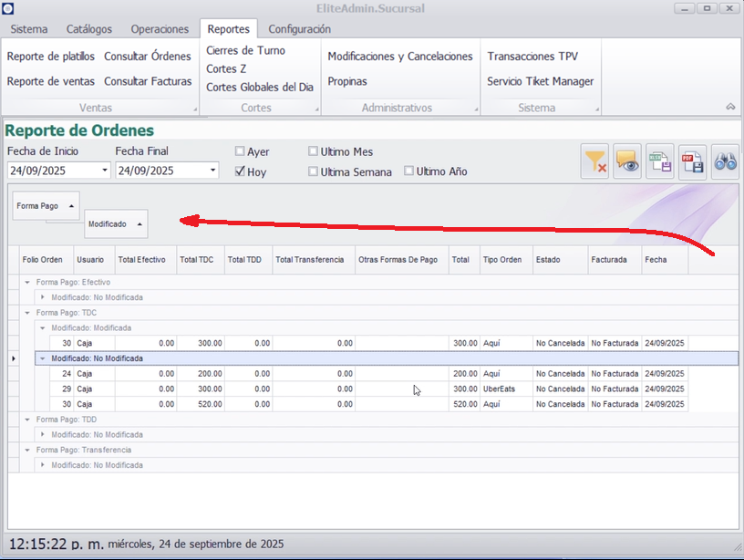The width and height of the screenshot is (744, 560).
Task: Export the report to XLSX
Action: 660,162
